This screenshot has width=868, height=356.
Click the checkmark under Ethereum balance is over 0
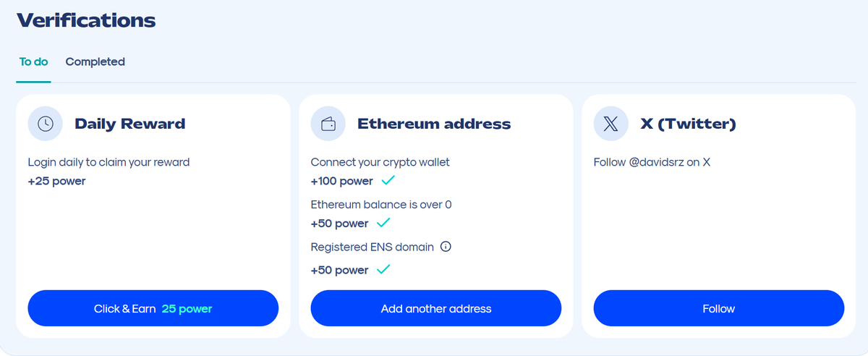[x=383, y=222]
